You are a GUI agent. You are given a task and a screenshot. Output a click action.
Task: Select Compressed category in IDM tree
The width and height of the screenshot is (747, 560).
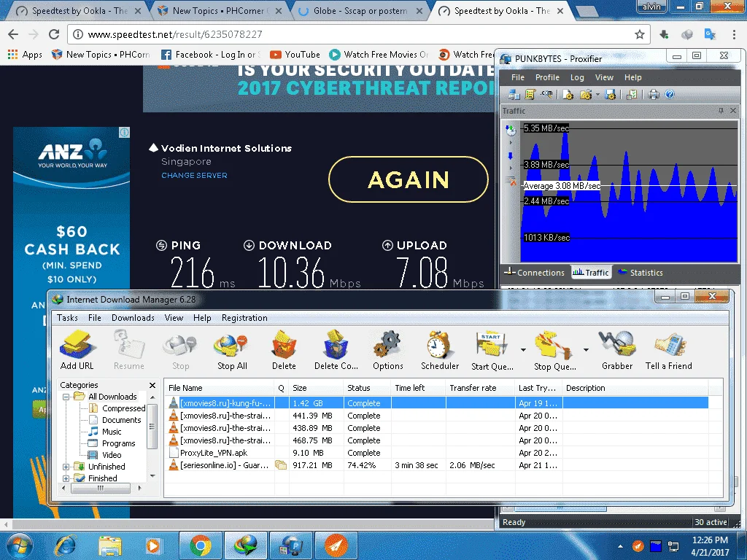click(123, 408)
